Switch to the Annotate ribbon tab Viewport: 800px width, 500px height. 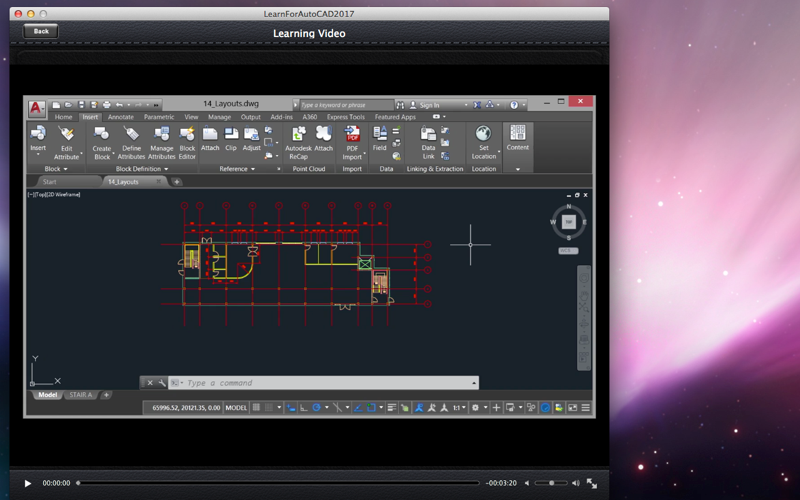tap(120, 117)
